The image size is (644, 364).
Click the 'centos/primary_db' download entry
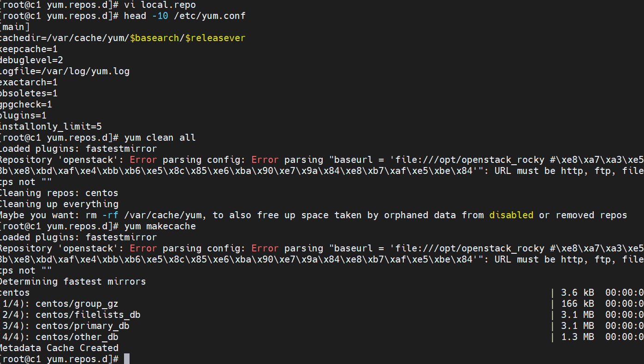point(83,326)
